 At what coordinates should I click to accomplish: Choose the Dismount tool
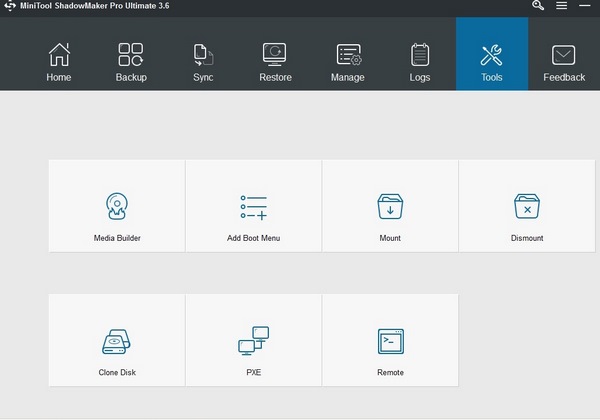(x=527, y=206)
